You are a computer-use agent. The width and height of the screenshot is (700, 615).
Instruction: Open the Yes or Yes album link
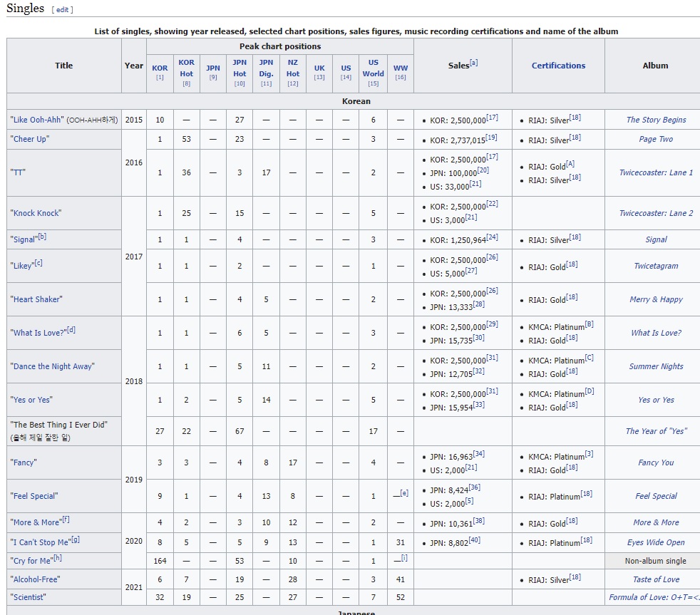(656, 400)
